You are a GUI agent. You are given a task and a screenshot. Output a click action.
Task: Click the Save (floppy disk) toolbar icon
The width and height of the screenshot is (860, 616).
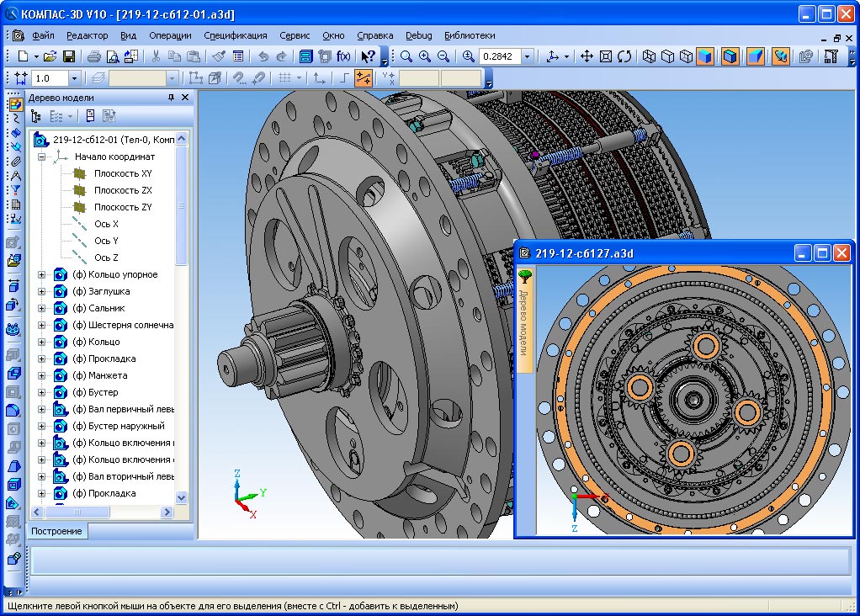click(68, 56)
